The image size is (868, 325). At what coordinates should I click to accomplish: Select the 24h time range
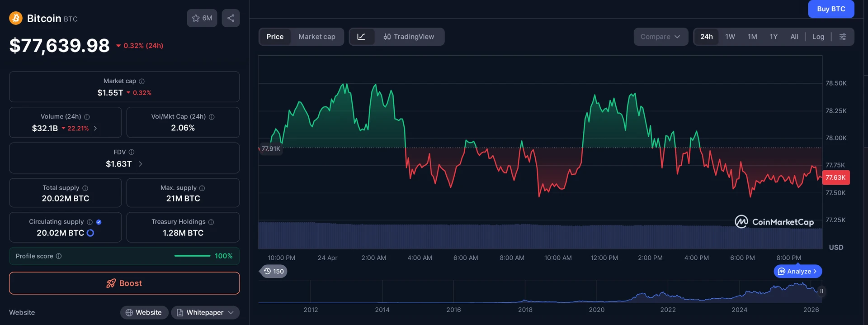point(707,37)
